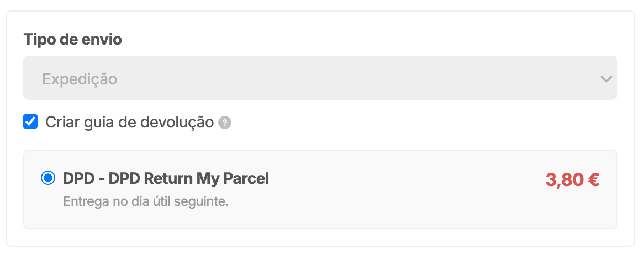The width and height of the screenshot is (644, 255).
Task: Click the DPD - DPD Return My Parcel title
Action: coord(166,179)
